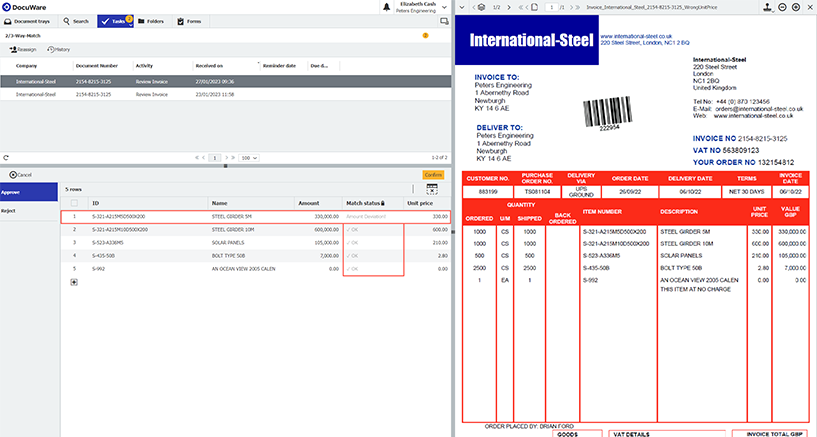Go to first page of task list
The width and height of the screenshot is (817, 437).
coord(197,157)
